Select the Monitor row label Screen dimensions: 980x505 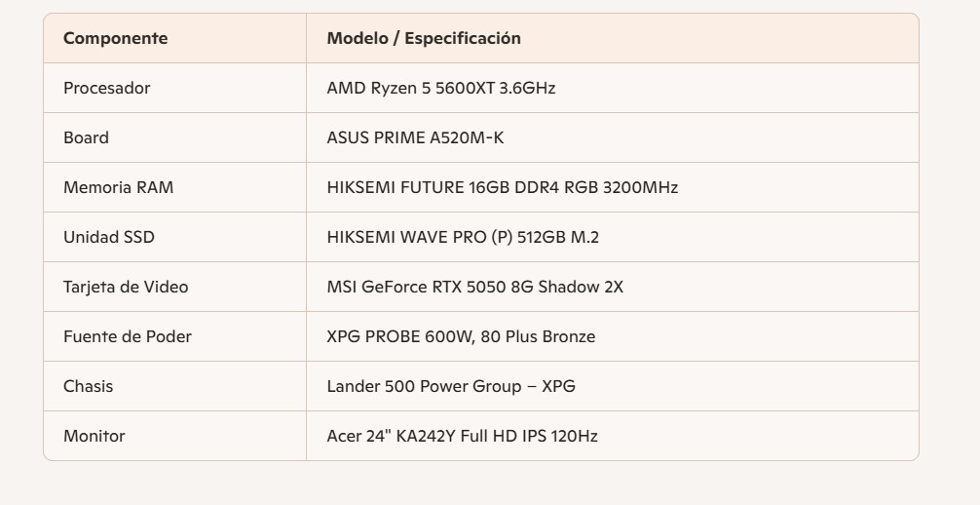(94, 437)
